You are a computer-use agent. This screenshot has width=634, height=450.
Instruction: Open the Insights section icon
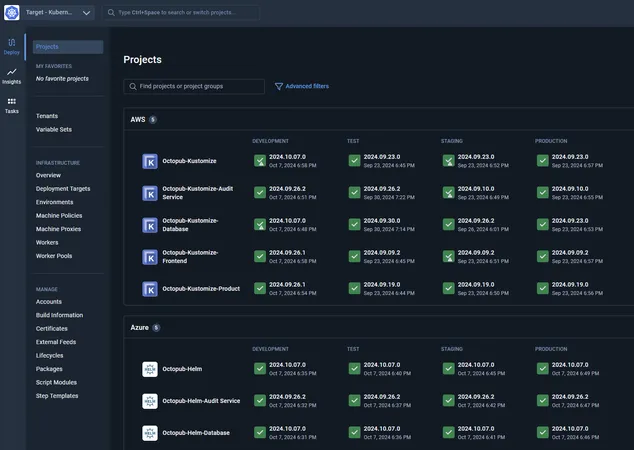[x=12, y=76]
